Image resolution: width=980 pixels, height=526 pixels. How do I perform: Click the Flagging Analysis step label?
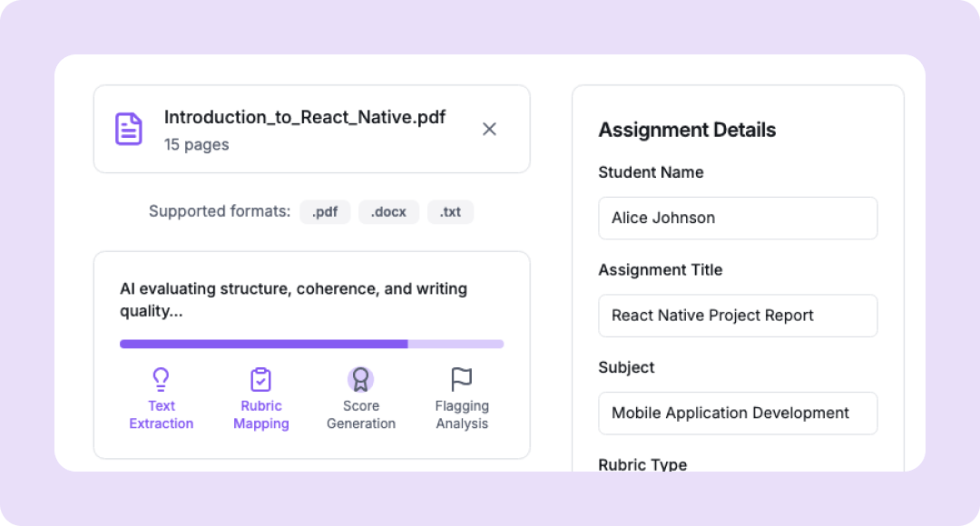click(x=462, y=414)
